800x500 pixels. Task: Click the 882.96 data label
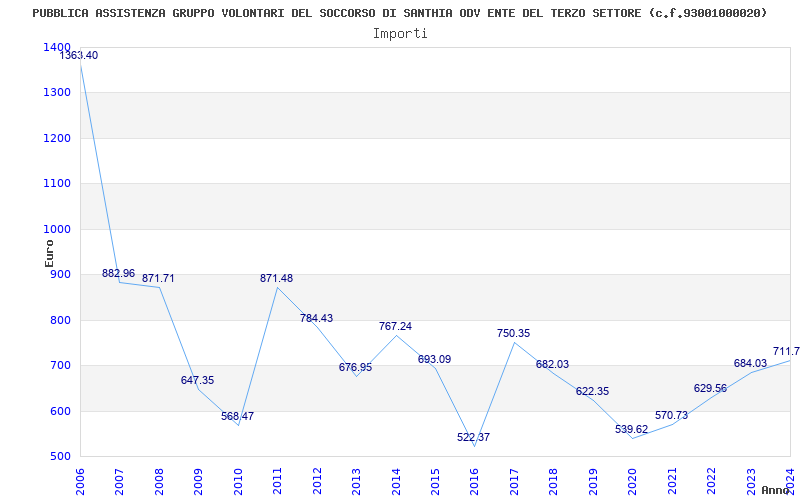pos(118,273)
